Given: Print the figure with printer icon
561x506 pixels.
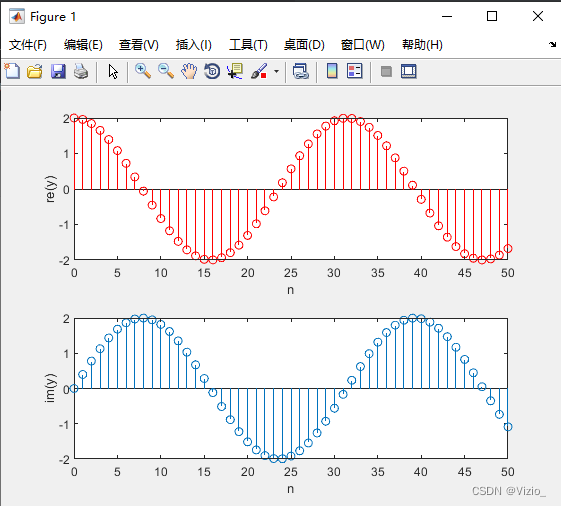Looking at the screenshot, I should coord(81,71).
